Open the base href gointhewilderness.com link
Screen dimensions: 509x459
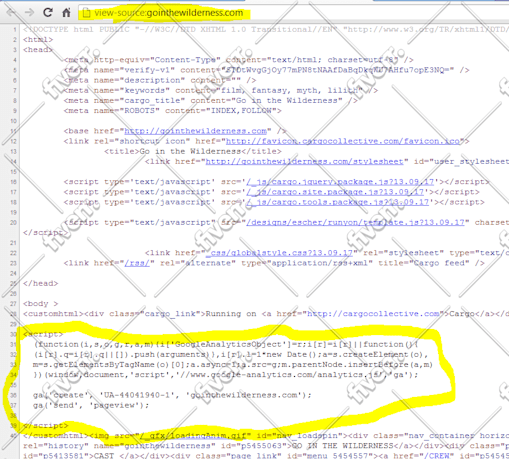click(195, 131)
